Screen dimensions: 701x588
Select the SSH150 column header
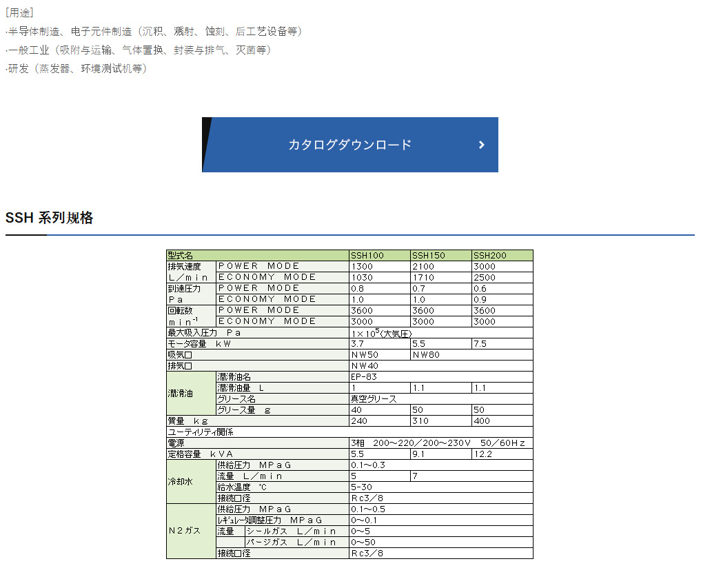pos(440,255)
